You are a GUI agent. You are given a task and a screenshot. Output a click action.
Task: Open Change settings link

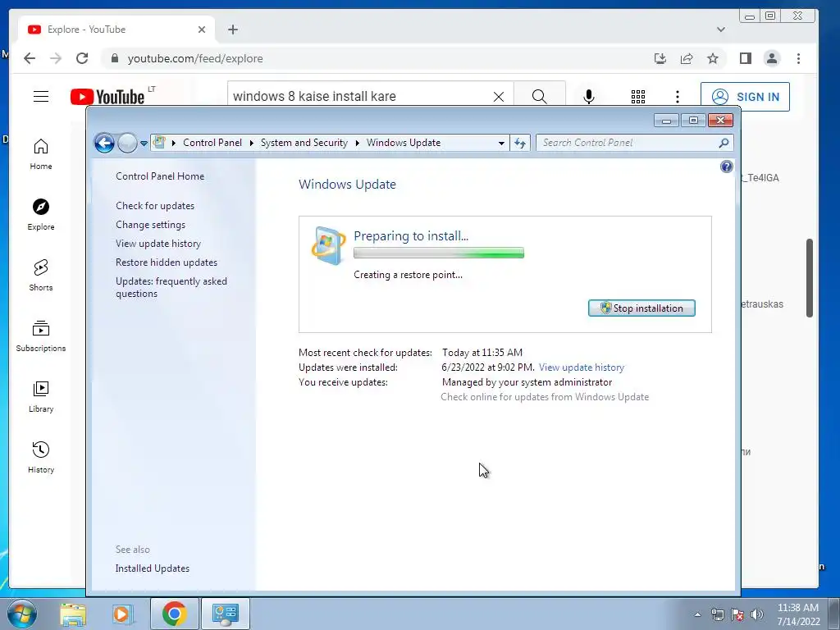(151, 225)
